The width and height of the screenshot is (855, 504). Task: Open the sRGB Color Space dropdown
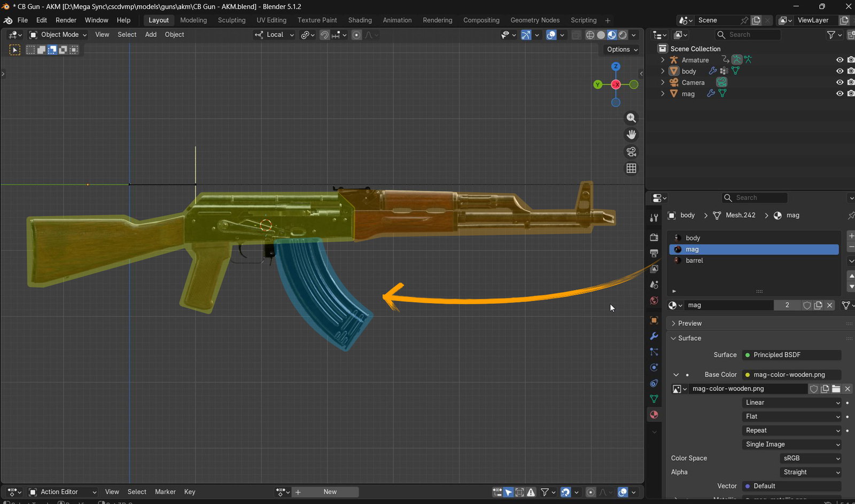(x=811, y=458)
